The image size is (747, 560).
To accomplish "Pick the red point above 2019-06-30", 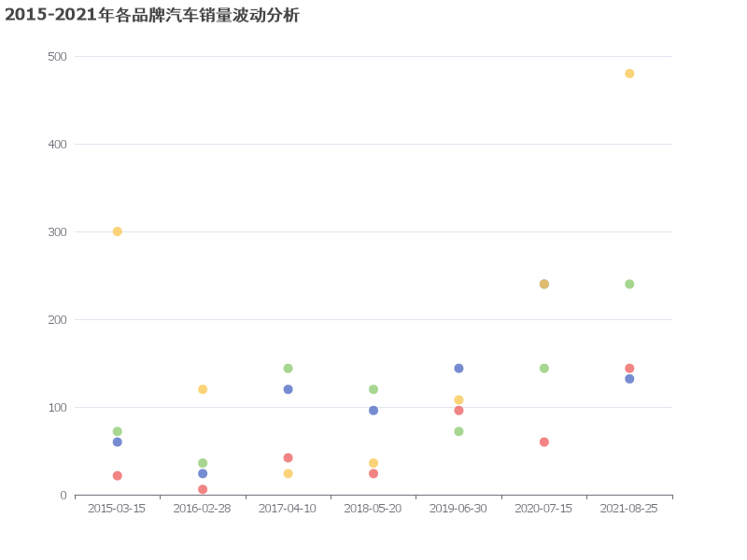I will (x=458, y=411).
